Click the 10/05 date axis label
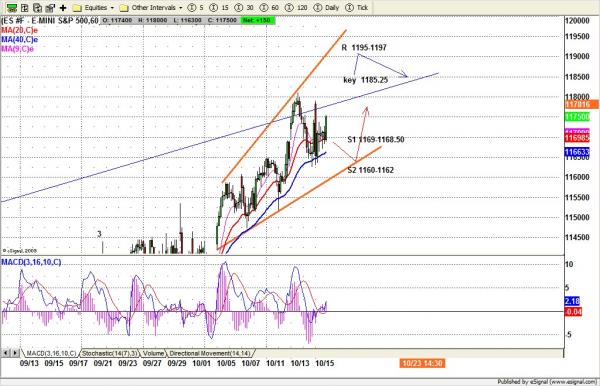 tap(226, 363)
